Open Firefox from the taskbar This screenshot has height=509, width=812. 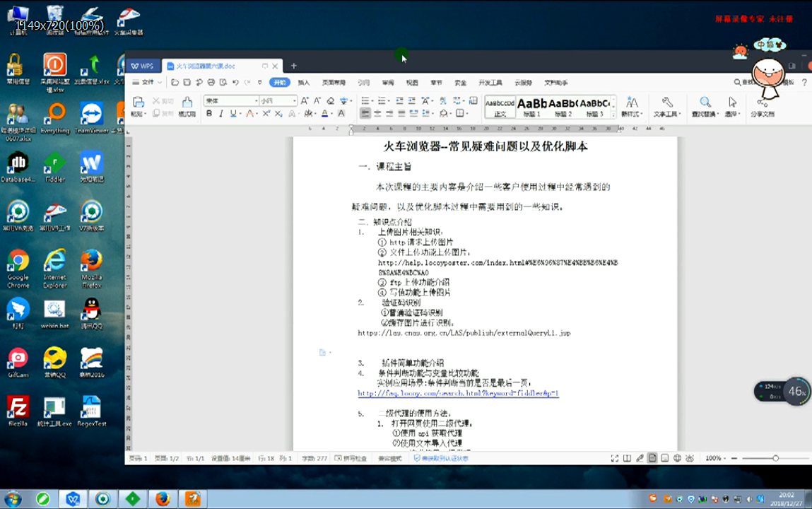(x=163, y=499)
